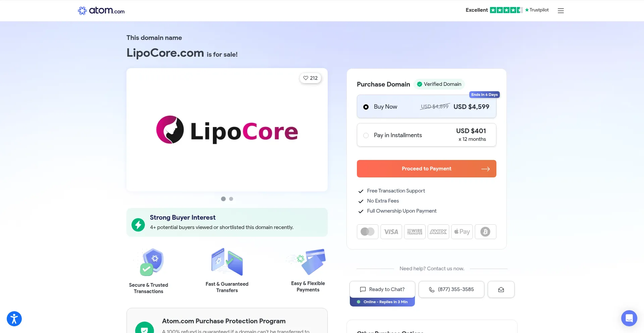The image size is (644, 333).
Task: Click the Visa payment icon
Action: tap(391, 232)
